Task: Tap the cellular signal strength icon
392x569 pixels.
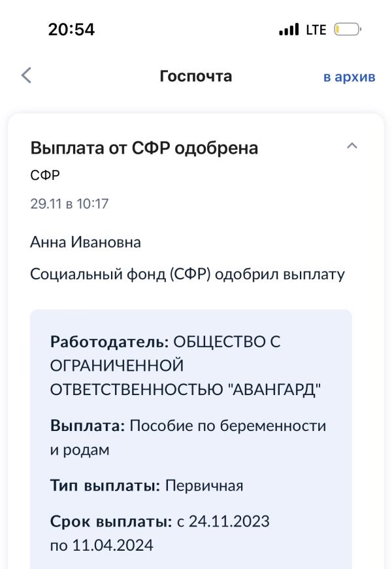Action: (x=289, y=29)
